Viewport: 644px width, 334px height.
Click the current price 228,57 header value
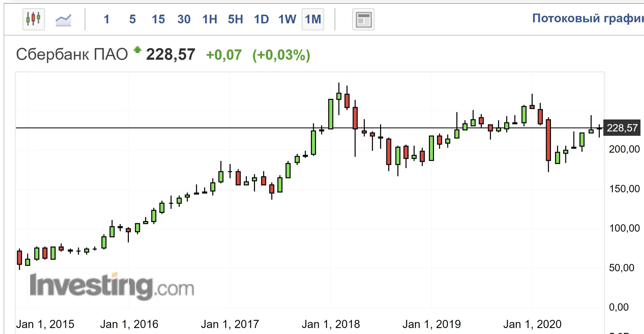[171, 55]
